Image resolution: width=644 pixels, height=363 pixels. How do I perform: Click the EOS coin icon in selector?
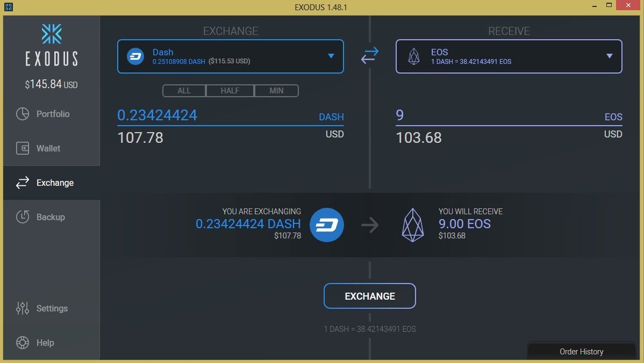(x=414, y=56)
